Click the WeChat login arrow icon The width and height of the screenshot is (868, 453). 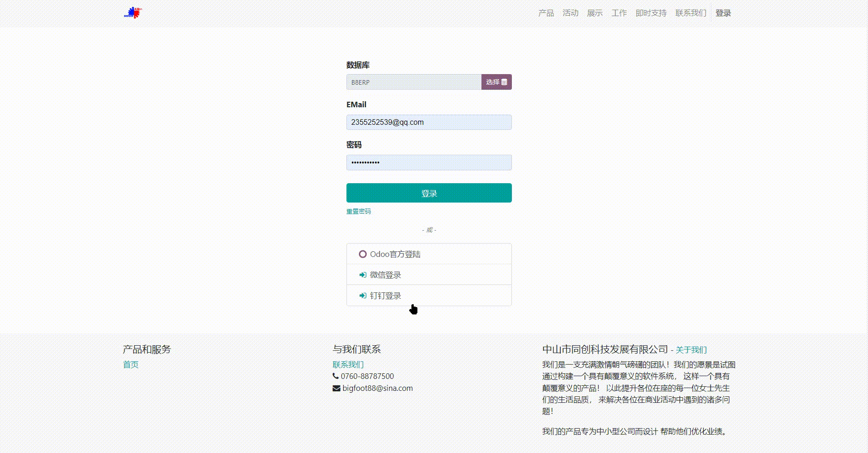(363, 275)
